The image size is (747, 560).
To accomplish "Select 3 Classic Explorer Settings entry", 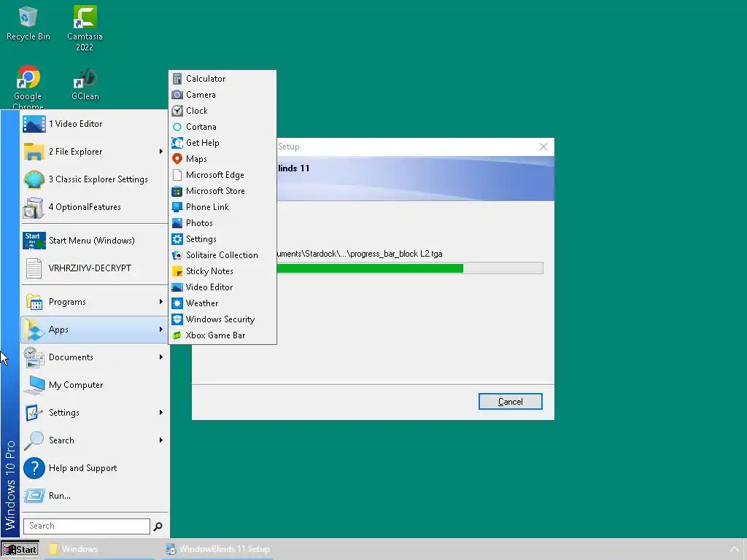I will coord(94,179).
